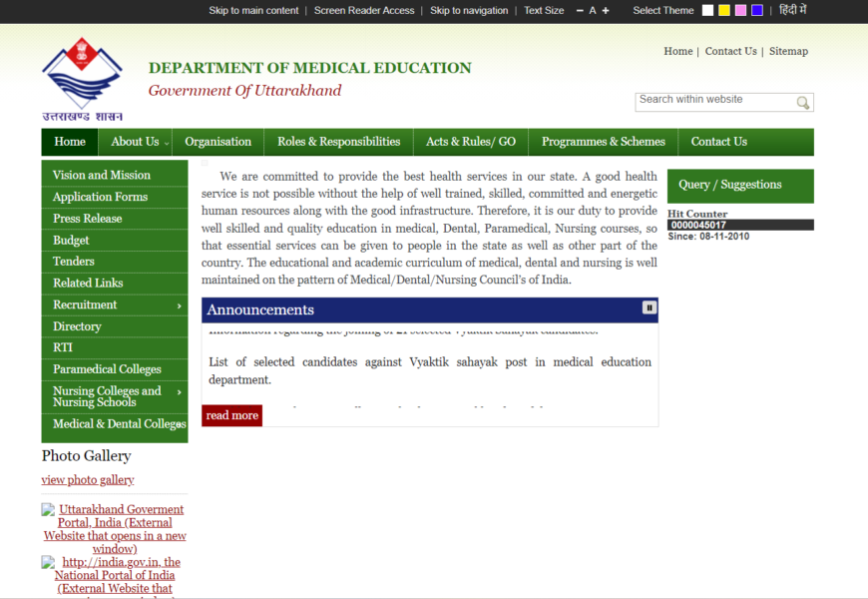Viewport: 868px width, 599px height.
Task: Expand Nursing Colleges and Nursing Schools submenu
Action: (x=179, y=392)
